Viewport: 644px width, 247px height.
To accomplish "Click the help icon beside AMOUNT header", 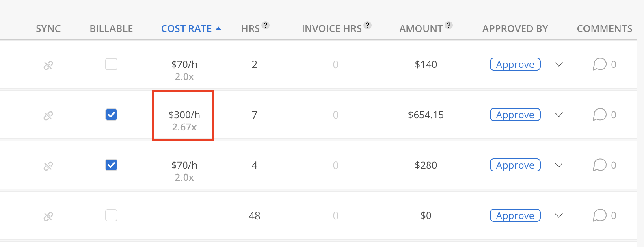I will click(449, 25).
